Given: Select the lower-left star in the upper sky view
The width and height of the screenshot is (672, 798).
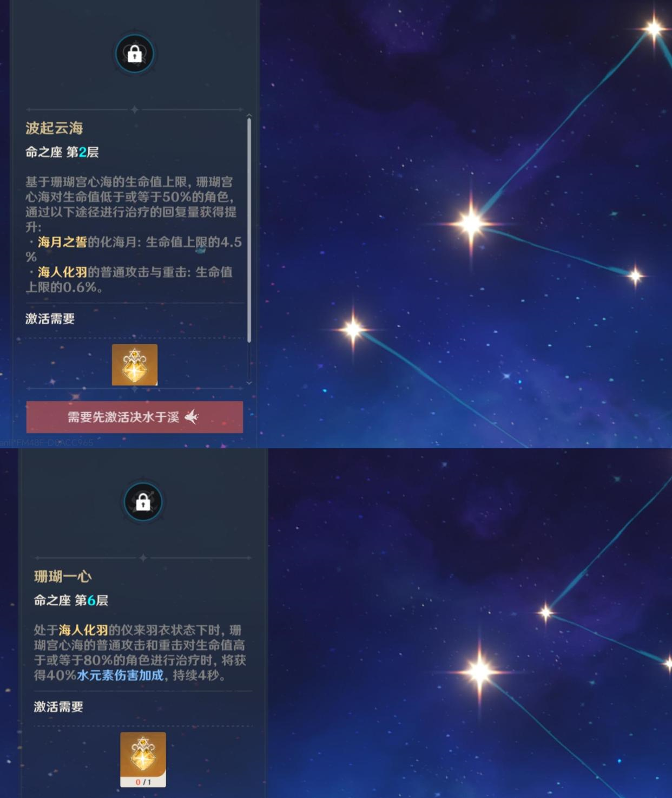Looking at the screenshot, I should tap(353, 328).
